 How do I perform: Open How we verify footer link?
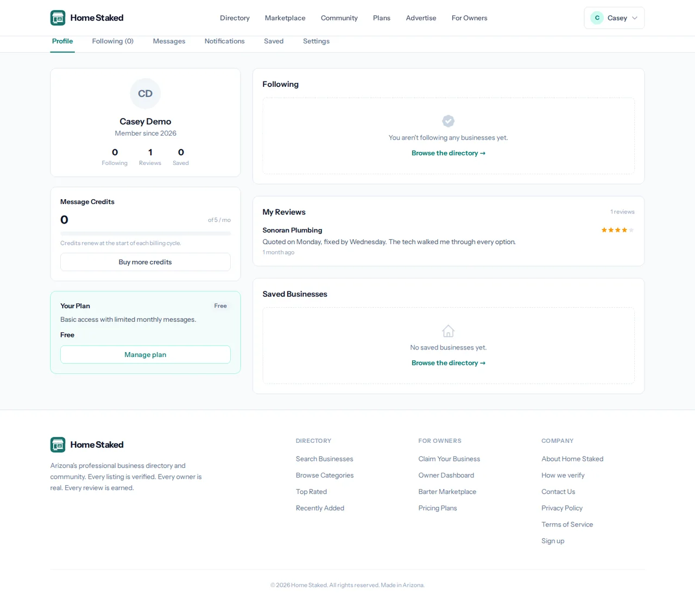(563, 475)
